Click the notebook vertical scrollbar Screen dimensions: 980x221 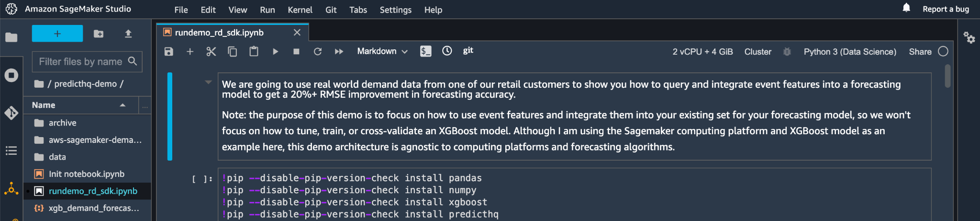click(947, 77)
